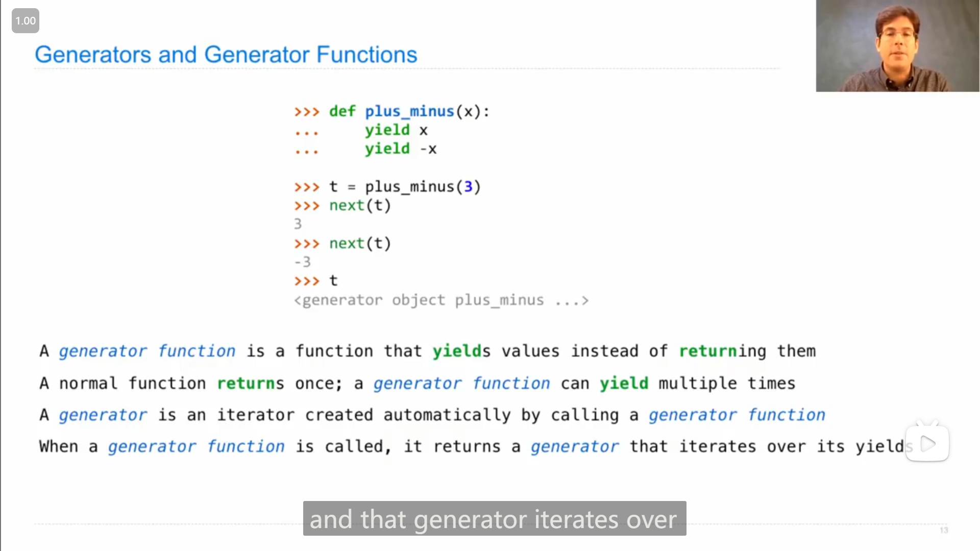Image resolution: width=980 pixels, height=551 pixels.
Task: Click the Generators and Generator Functions title
Action: tap(225, 54)
